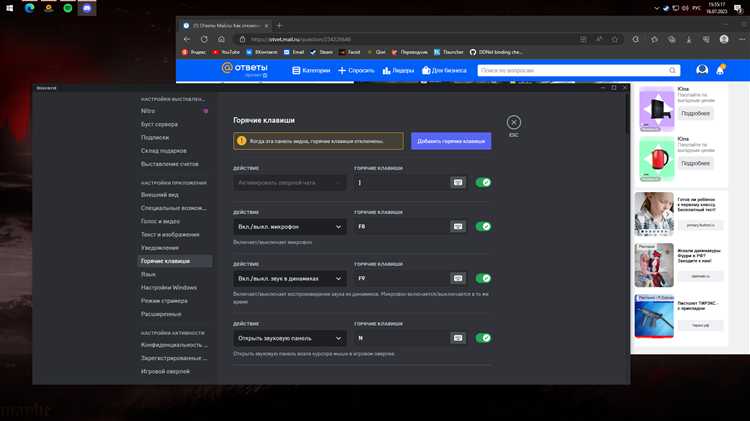The width and height of the screenshot is (750, 421).
Task: Click the browser address bar
Action: [x=409, y=39]
